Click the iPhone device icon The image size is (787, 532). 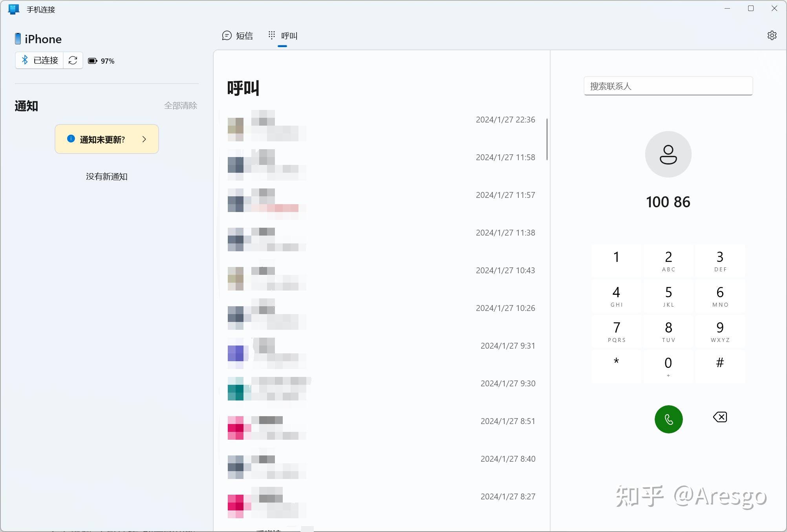pyautogui.click(x=18, y=39)
